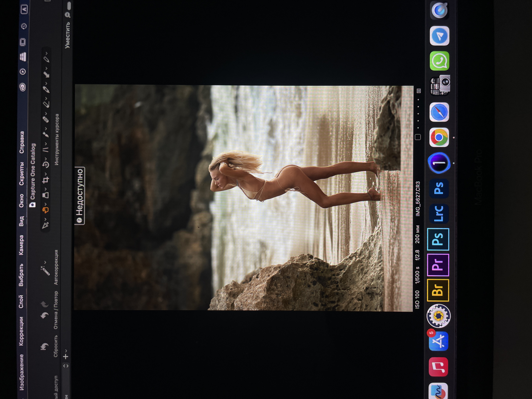Activate the orange Pan hand tool
532x399 pixels.
[45, 210]
